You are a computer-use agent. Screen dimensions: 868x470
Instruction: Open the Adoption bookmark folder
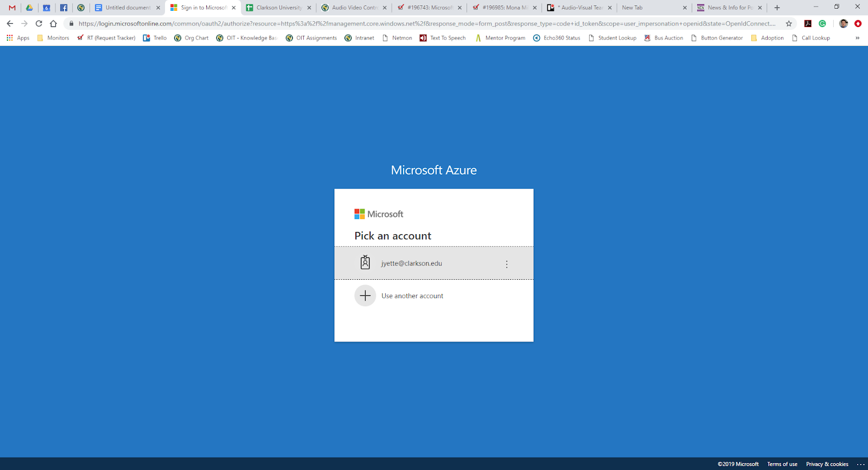coord(767,38)
